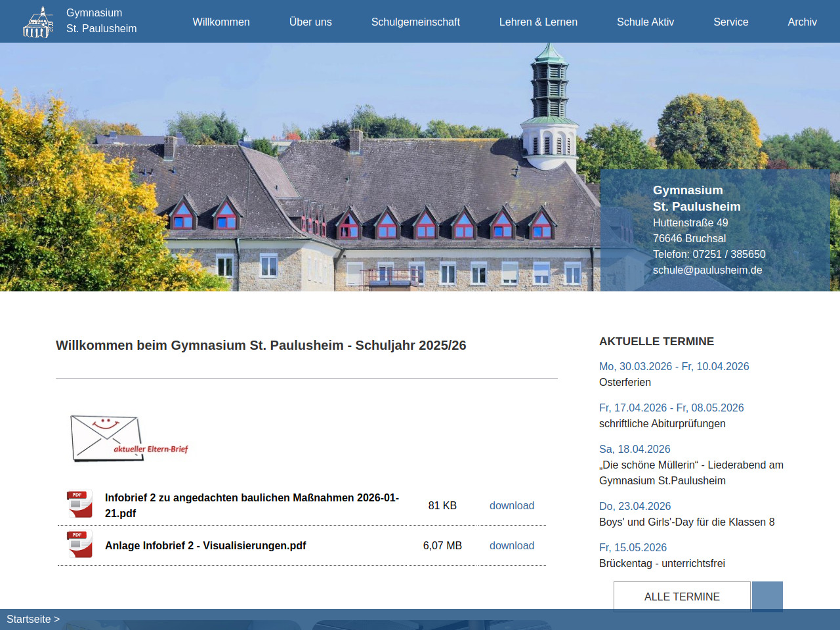Download Anlage Infobrief 2 Visualisierungen PDF

[511, 545]
